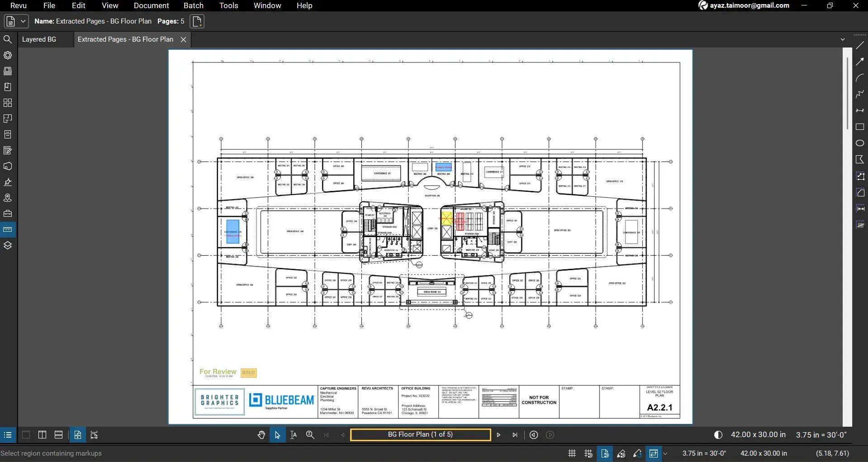Select the Area measurement tool
Viewport: 868px width, 462px height.
coord(860,192)
